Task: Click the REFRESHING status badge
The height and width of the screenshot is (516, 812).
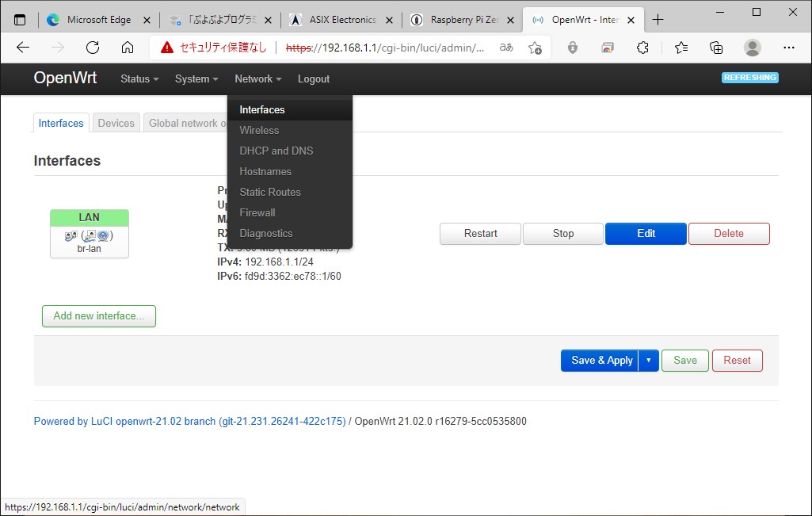Action: tap(750, 78)
